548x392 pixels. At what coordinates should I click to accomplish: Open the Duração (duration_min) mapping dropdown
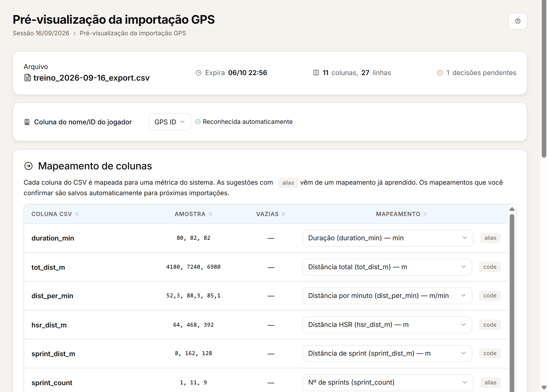(x=388, y=238)
